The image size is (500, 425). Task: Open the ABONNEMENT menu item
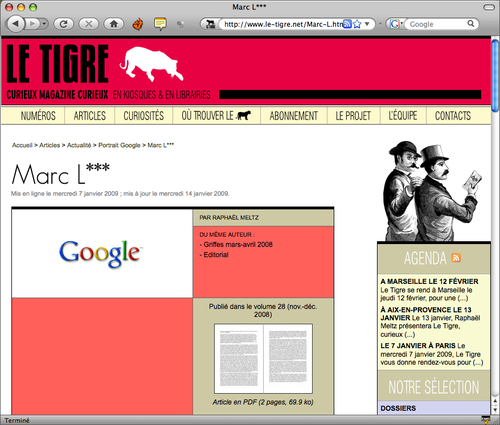(294, 116)
